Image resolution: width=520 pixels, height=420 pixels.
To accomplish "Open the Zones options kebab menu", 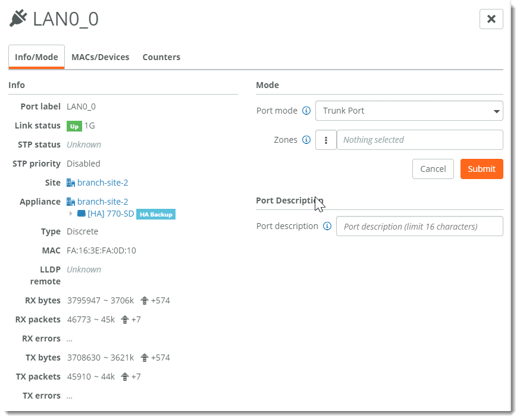I will click(326, 140).
